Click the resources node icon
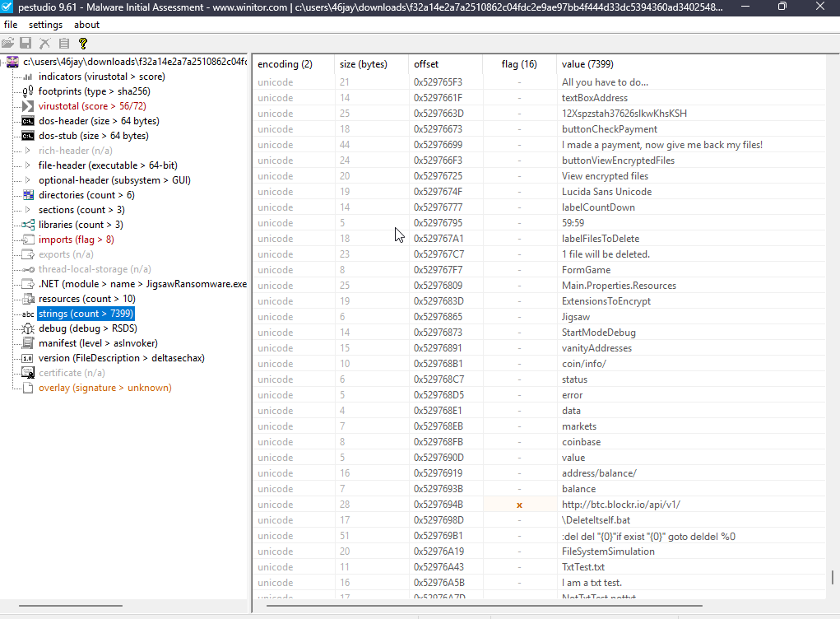The height and width of the screenshot is (619, 840). [x=28, y=299]
